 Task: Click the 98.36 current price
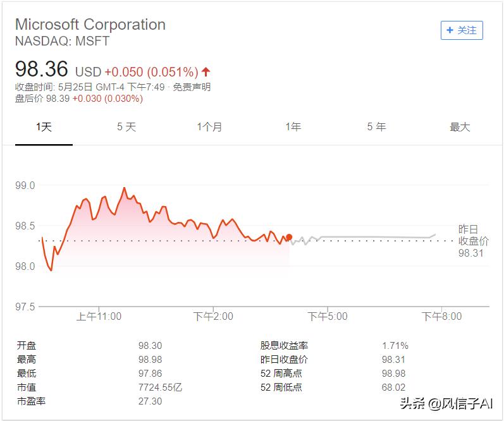pyautogui.click(x=42, y=69)
